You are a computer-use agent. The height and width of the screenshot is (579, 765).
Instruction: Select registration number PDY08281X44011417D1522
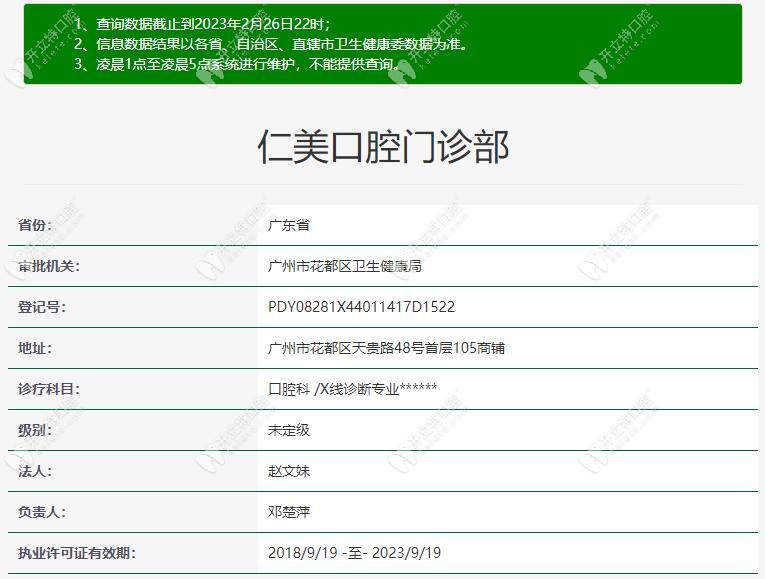[x=361, y=307]
